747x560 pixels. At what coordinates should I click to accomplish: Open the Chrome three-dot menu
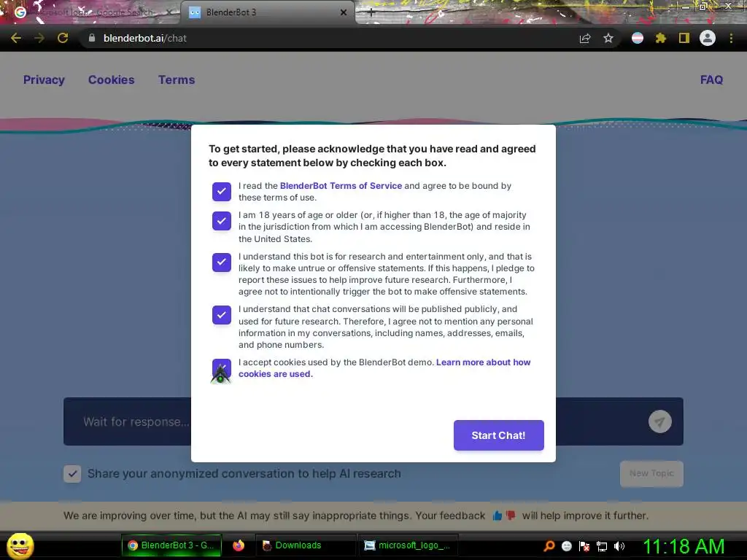[731, 38]
